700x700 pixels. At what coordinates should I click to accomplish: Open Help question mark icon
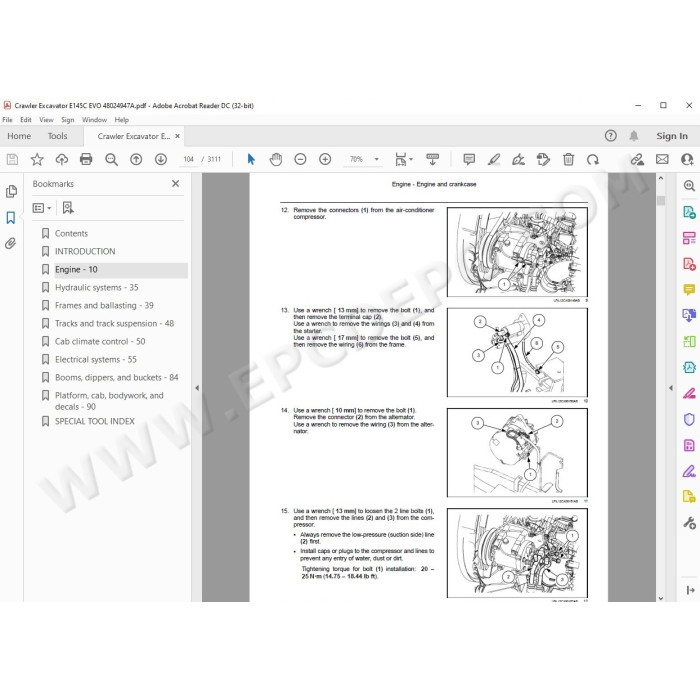pyautogui.click(x=610, y=136)
